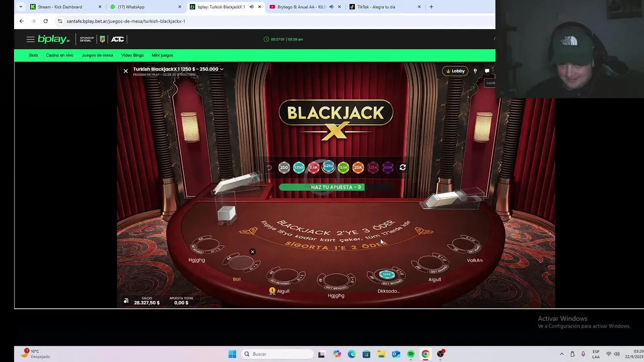Choose the dimmed 125K chip
This screenshot has height=362, width=644.
[x=373, y=167]
